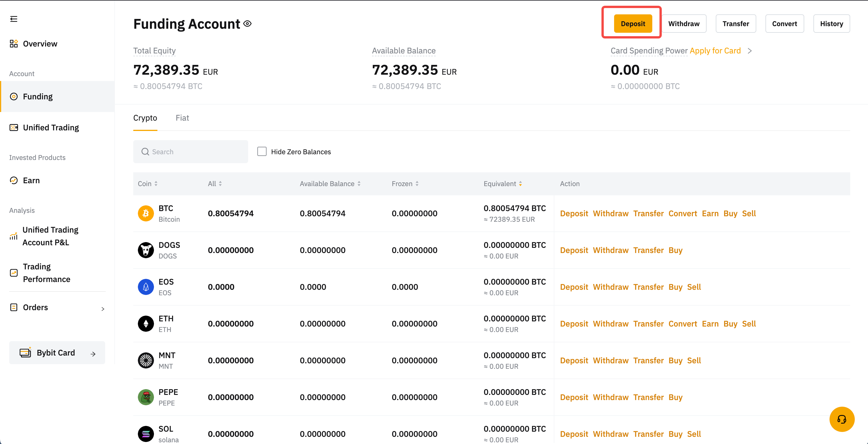Click the Unified Trading sidebar icon

point(13,128)
